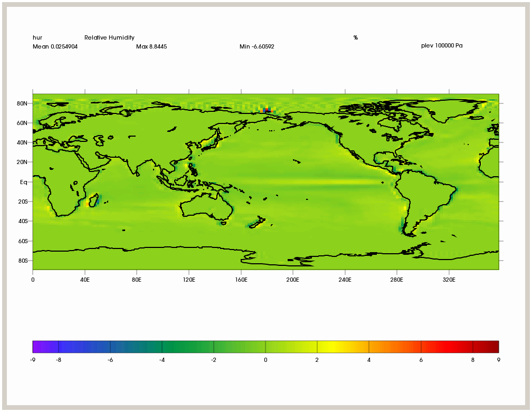Click the 'Mean 0.0254904' statistic text
Screen dimensions: 532x412
coord(55,46)
